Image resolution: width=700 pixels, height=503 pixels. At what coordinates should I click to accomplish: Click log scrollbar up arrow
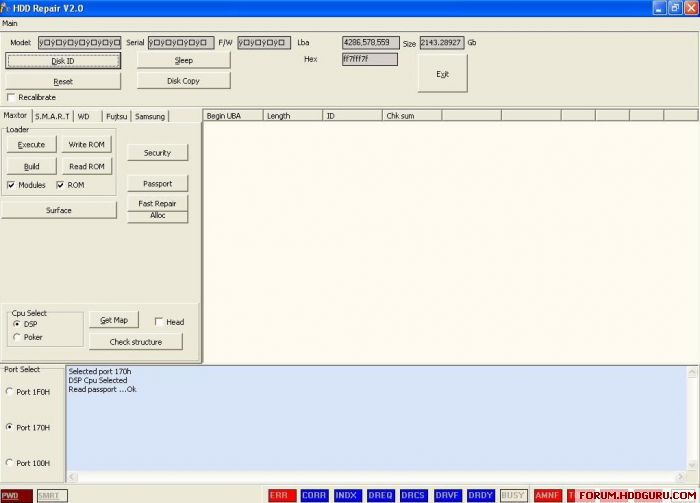(x=692, y=372)
